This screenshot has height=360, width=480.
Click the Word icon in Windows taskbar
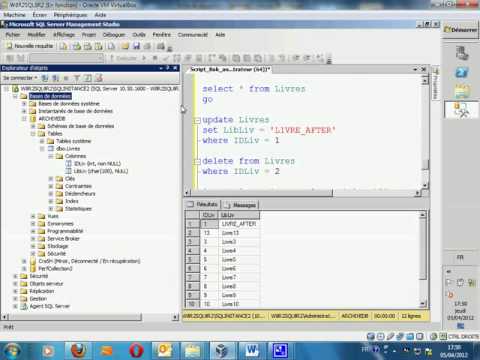252,351
